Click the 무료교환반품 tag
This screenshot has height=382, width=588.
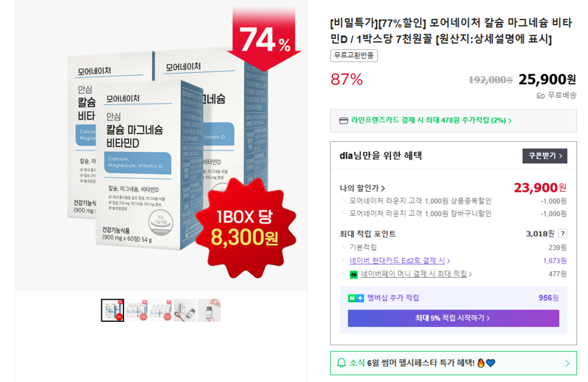click(x=354, y=56)
